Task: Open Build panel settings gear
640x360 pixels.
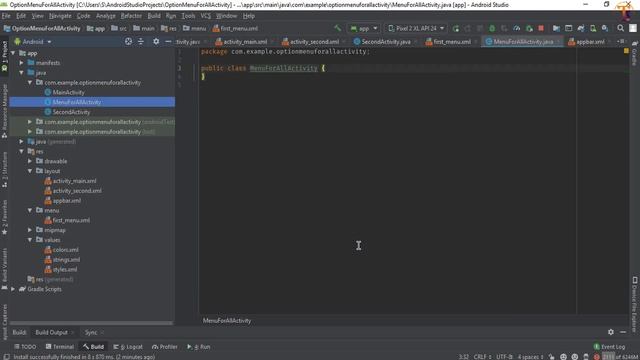Action: 611,332
